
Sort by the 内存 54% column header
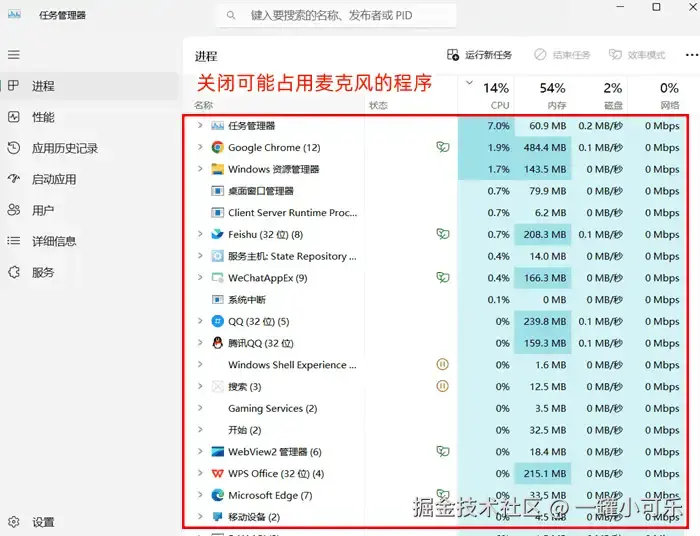pos(543,95)
